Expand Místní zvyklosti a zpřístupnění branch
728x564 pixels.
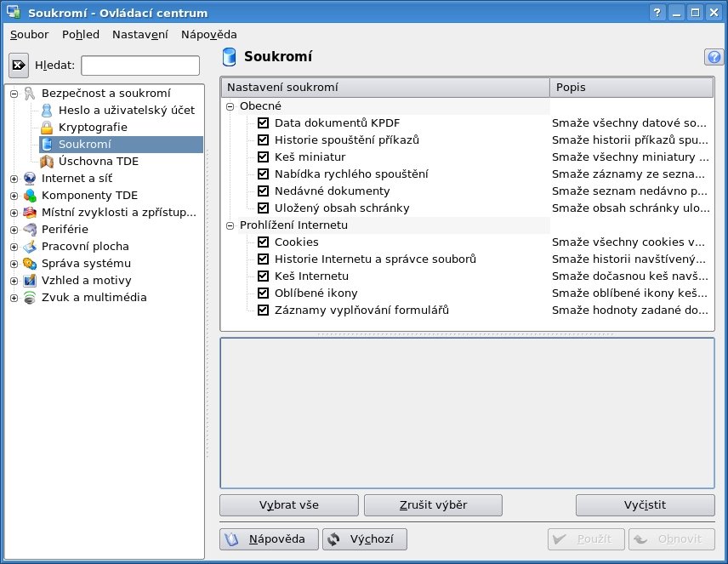pos(14,213)
